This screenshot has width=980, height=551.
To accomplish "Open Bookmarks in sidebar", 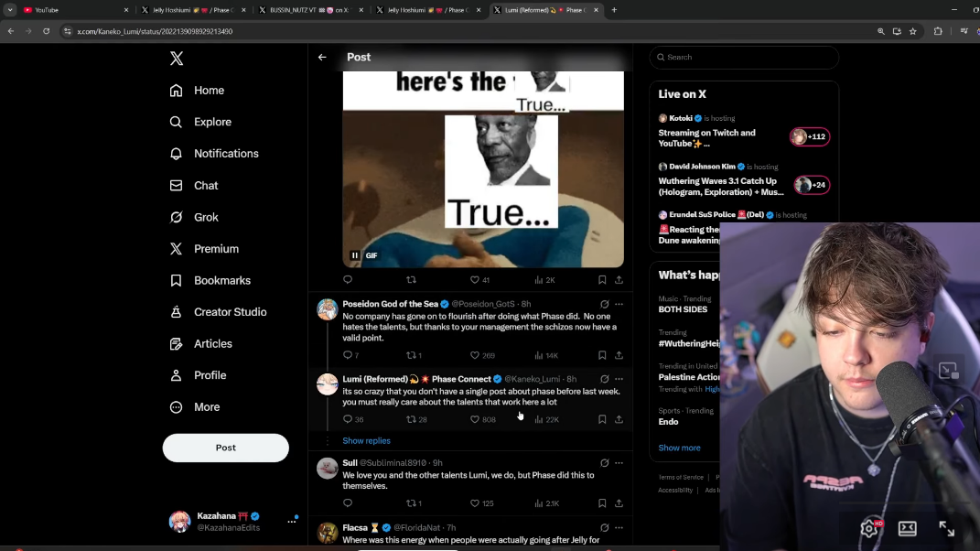I will tap(210, 281).
